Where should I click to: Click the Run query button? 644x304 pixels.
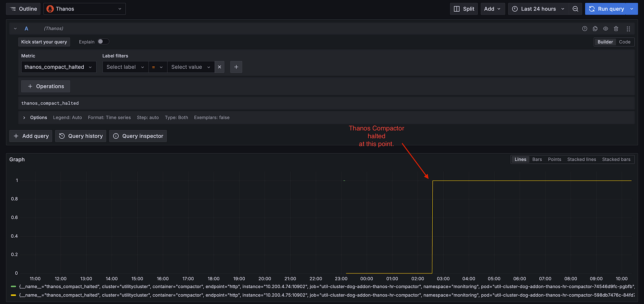point(607,9)
